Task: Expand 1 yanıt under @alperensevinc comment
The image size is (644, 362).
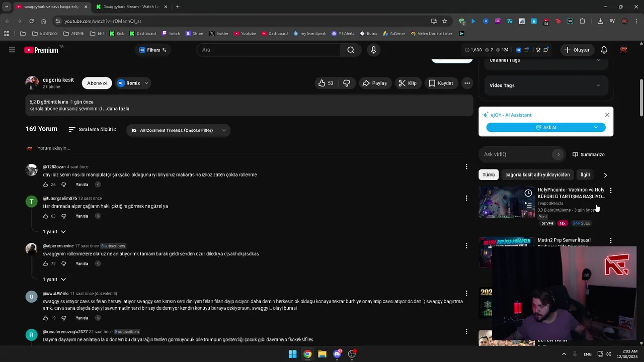Action: [54, 279]
